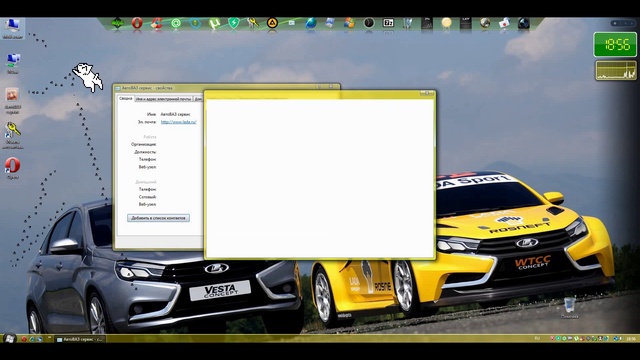Click the CPU graph gadget below the clock
Screen dimensions: 640x360
pyautogui.click(x=616, y=70)
